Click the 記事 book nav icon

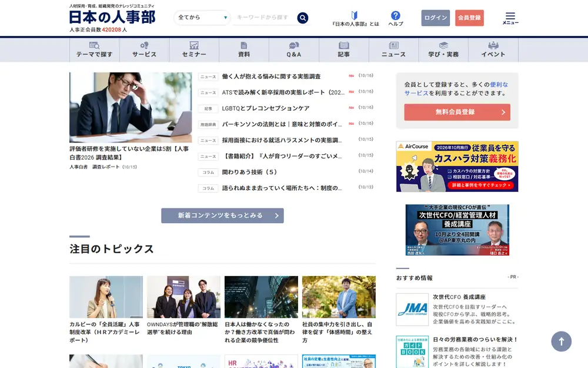(343, 45)
